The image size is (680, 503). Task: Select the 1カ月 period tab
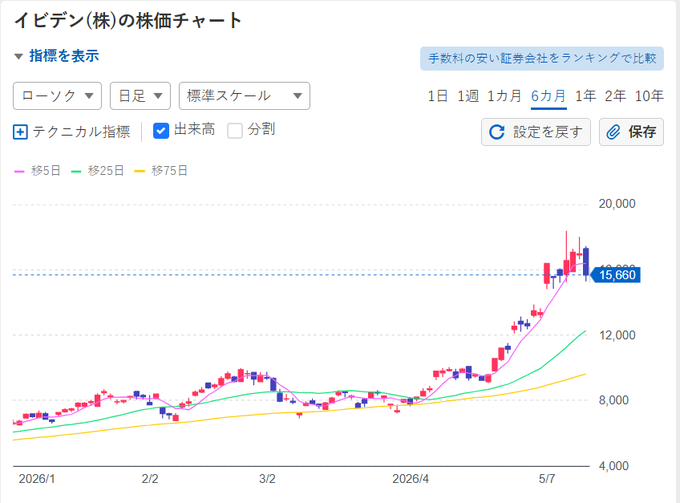pos(504,96)
